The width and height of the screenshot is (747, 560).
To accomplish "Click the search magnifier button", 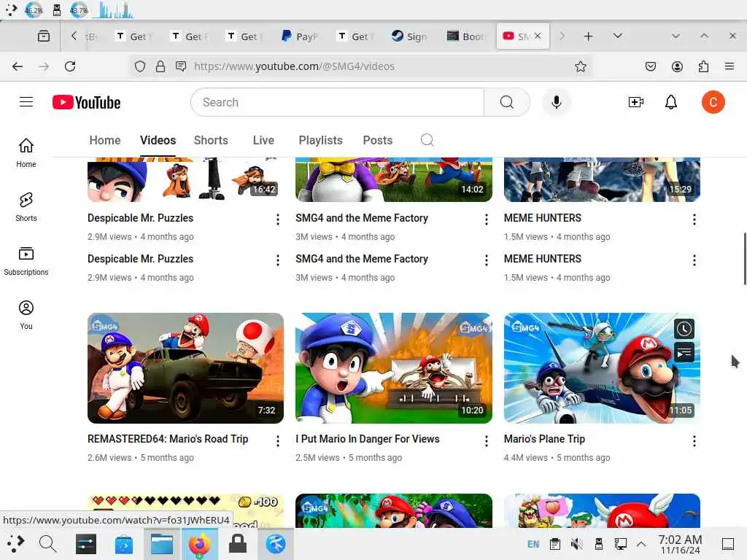I will [507, 102].
